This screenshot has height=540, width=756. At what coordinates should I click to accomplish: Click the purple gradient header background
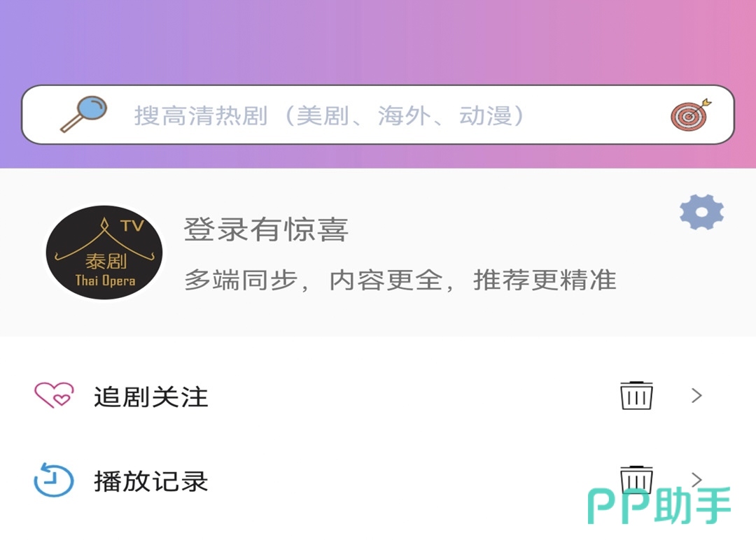click(x=377, y=43)
